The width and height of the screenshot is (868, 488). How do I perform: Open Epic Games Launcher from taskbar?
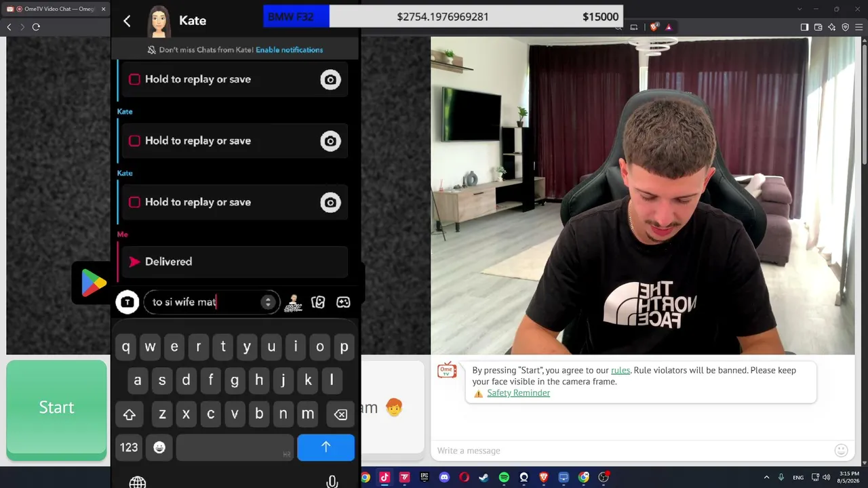pyautogui.click(x=425, y=477)
